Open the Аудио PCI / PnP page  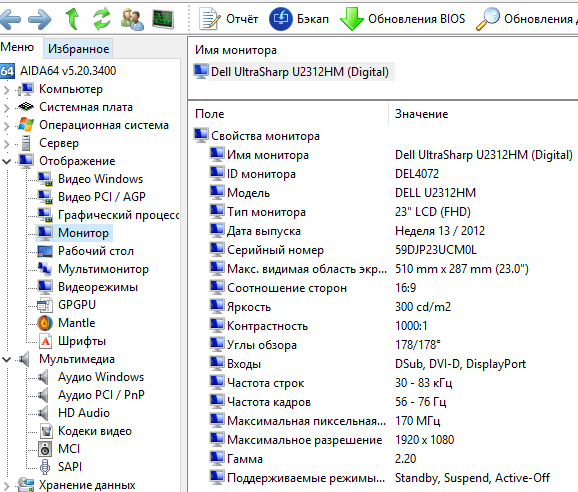point(101,395)
